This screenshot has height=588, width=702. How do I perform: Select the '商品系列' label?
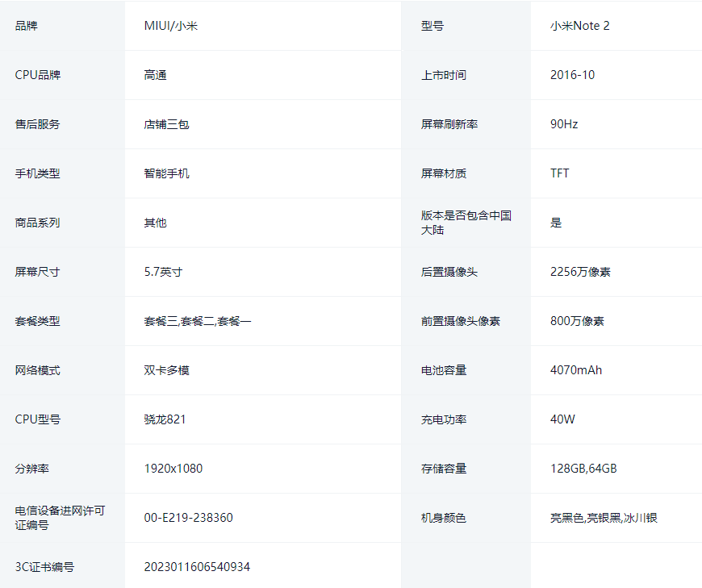[x=38, y=223]
